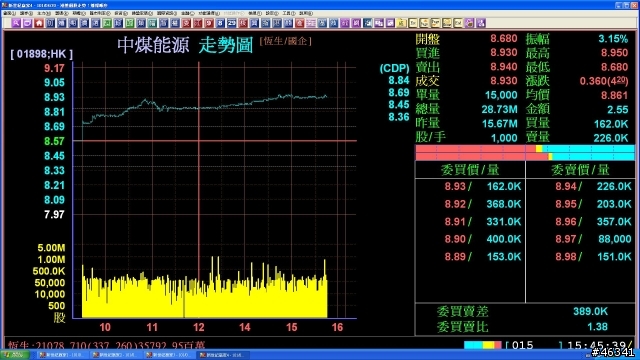Image resolution: width=640 pixels, height=360 pixels.
Task: Click the blue '8' toolbar icon
Action: (x=220, y=23)
